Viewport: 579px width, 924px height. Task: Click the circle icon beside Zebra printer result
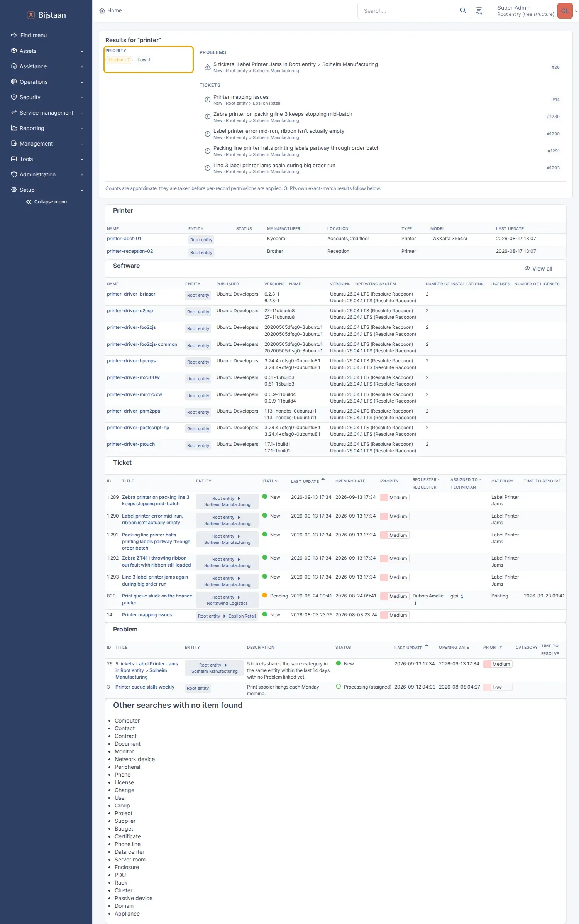pyautogui.click(x=207, y=117)
